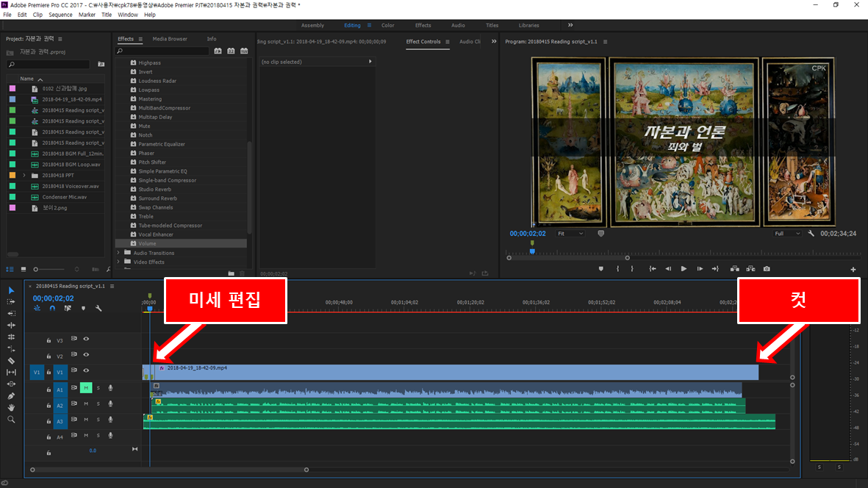The image size is (868, 488).
Task: Step back one frame
Action: click(x=668, y=269)
